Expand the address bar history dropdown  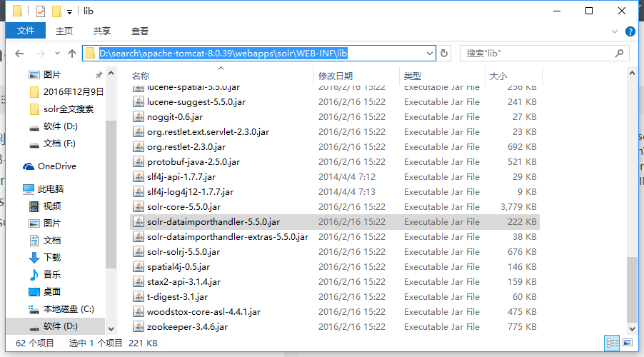pyautogui.click(x=429, y=54)
